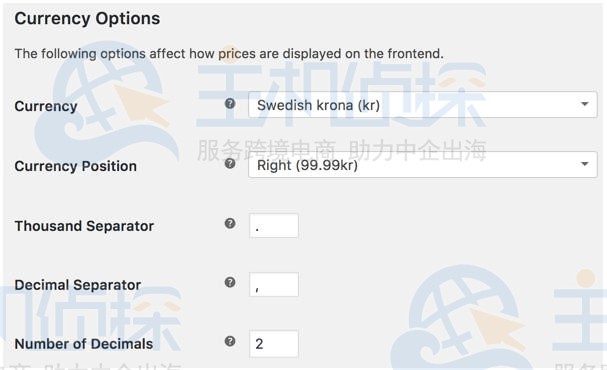Screen dimensions: 607x370
Task: Click the Currency field label
Action: (46, 106)
